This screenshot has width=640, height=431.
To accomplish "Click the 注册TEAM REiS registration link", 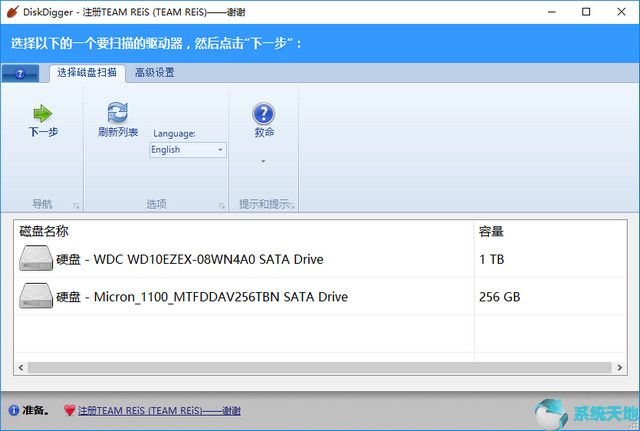I will pyautogui.click(x=159, y=411).
